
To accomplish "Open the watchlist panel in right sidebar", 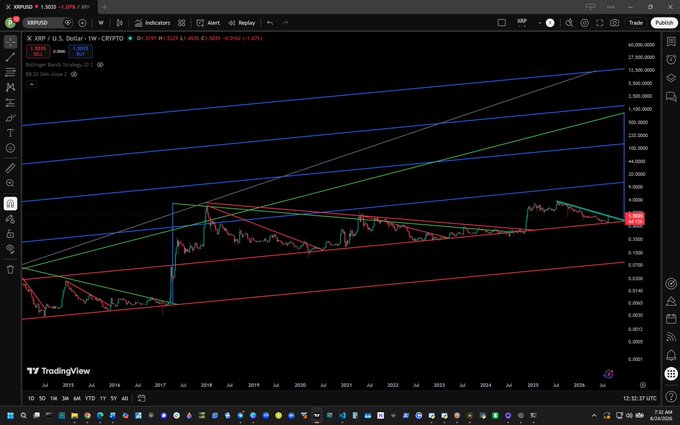I will 671,42.
